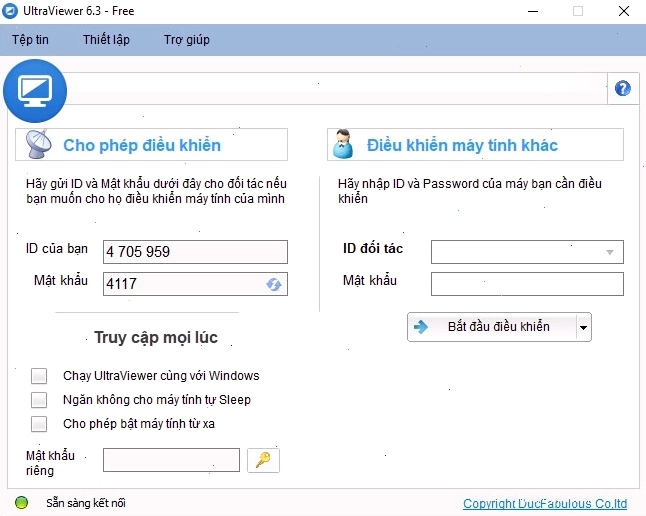Click the UltraViewer title bar app icon
The image size is (646, 516).
9,11
